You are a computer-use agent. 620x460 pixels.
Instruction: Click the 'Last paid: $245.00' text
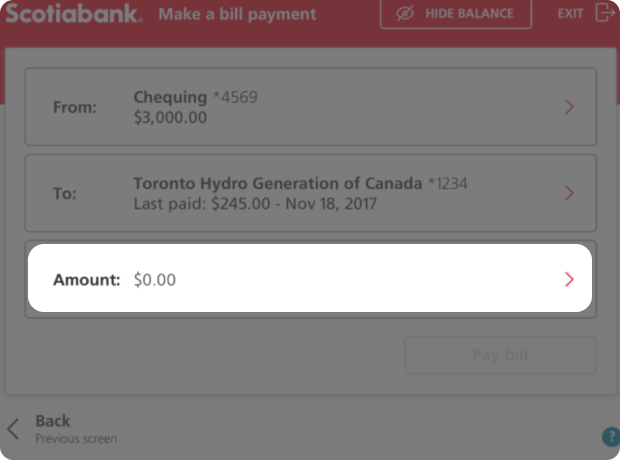pos(198,204)
